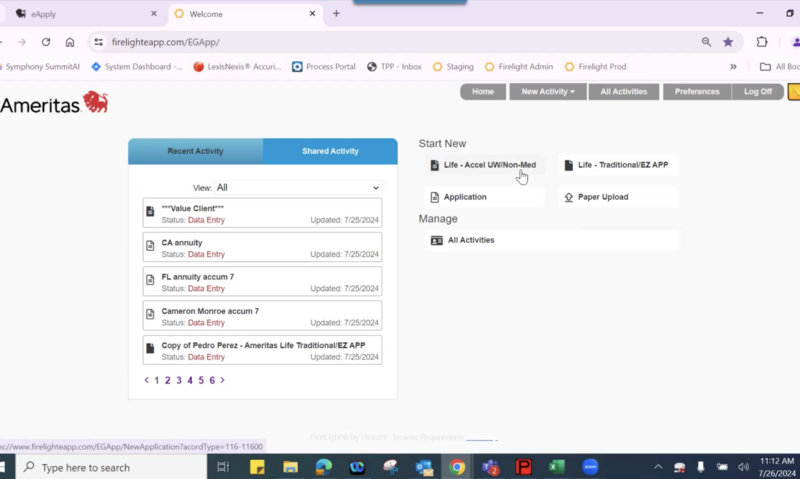
Task: Click the Windows search box
Action: pyautogui.click(x=111, y=467)
